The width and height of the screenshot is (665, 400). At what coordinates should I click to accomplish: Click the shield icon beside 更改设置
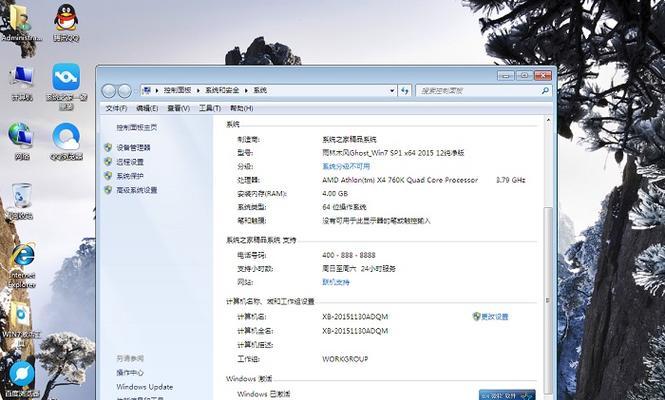pos(476,316)
